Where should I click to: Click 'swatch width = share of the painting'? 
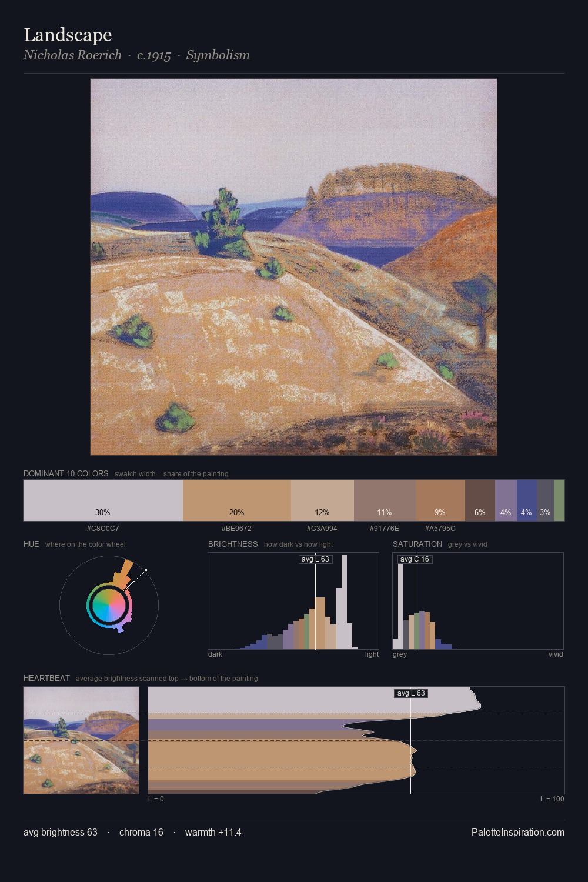(172, 474)
